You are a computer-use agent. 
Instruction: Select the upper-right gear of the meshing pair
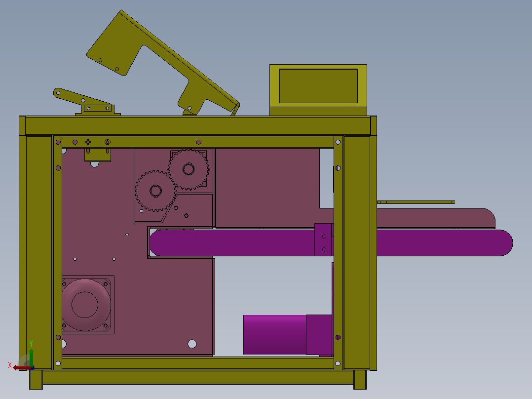coord(189,169)
